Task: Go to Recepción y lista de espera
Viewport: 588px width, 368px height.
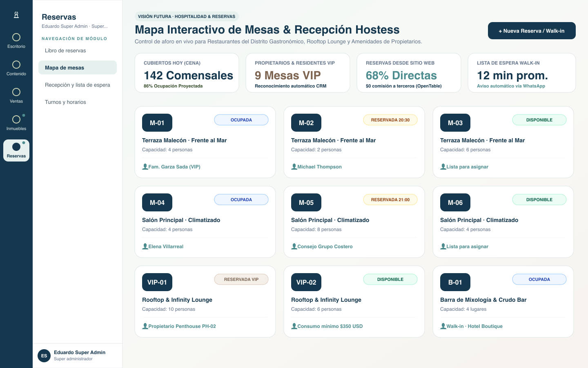Action: click(78, 85)
